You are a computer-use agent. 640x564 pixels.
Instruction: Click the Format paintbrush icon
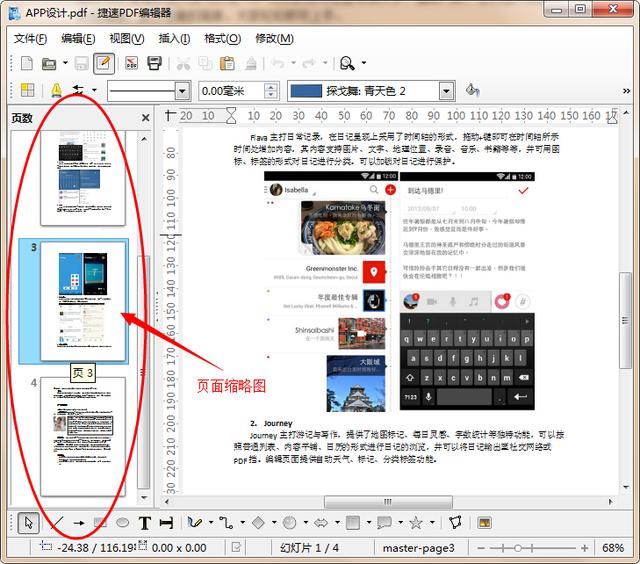(251, 63)
